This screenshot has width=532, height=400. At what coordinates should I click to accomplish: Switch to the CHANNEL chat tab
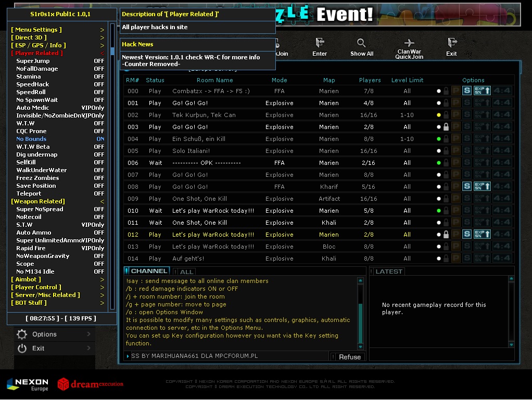click(x=147, y=271)
